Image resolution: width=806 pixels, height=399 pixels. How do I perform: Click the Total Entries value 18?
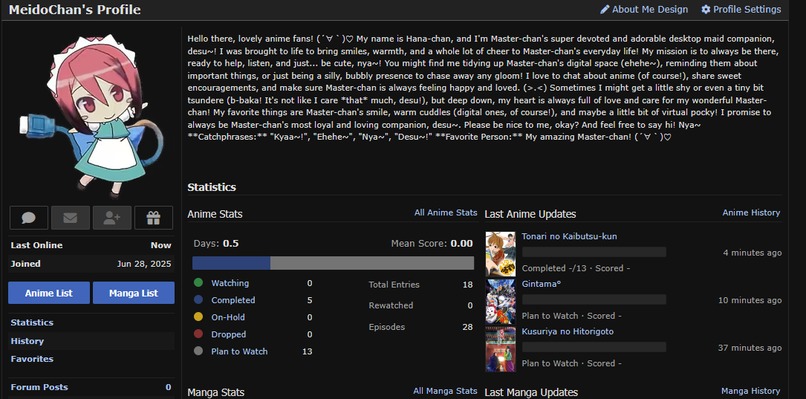coord(467,284)
